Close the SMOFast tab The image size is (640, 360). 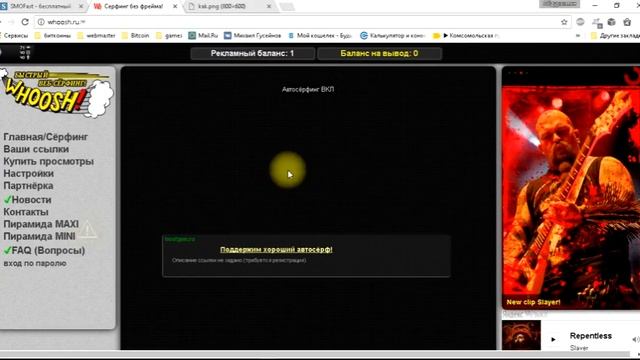tap(80, 7)
